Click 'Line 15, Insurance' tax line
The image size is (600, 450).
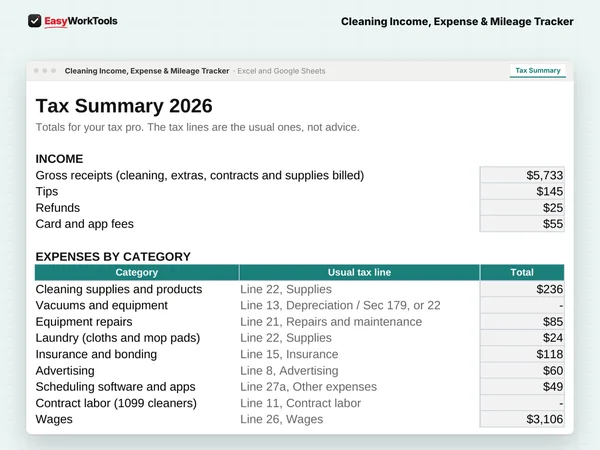click(x=289, y=354)
